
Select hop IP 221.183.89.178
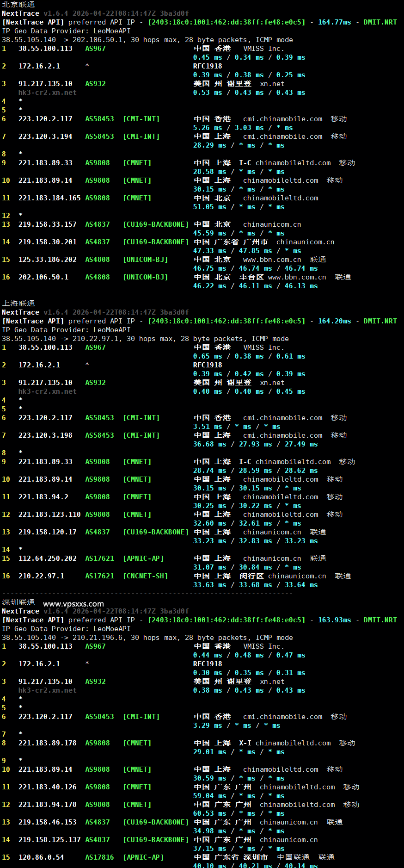(x=48, y=743)
